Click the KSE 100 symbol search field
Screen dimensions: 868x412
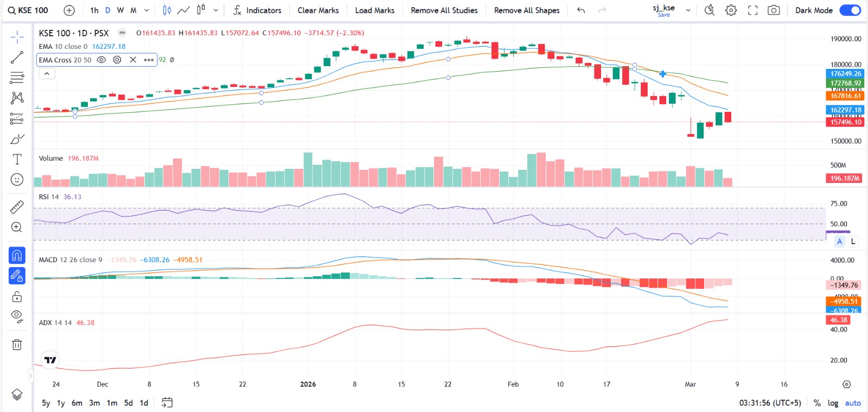pos(28,10)
